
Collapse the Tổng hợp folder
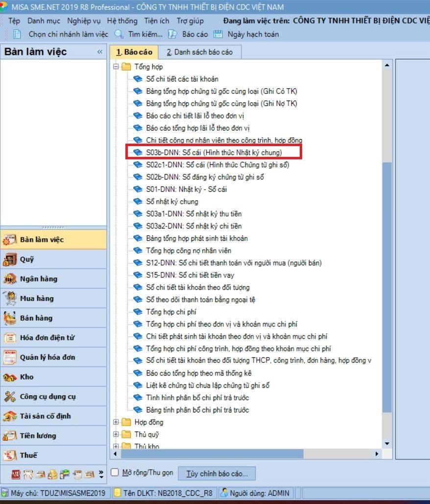pos(116,67)
